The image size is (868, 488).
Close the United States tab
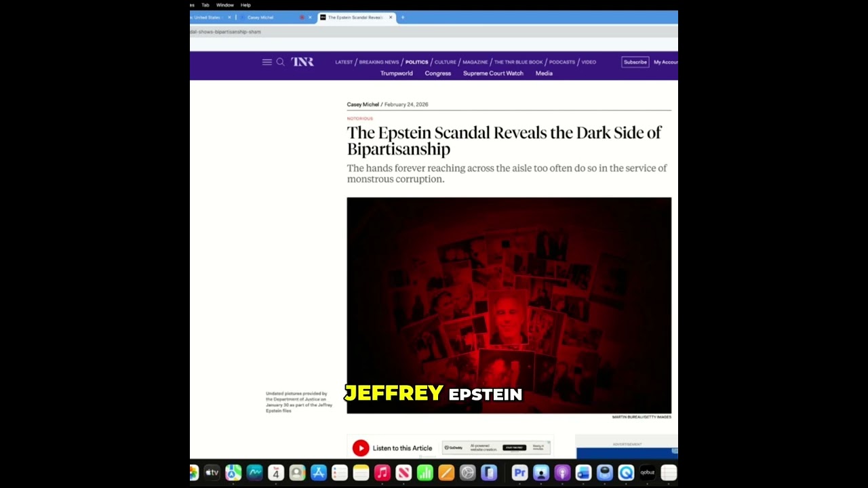coord(229,17)
